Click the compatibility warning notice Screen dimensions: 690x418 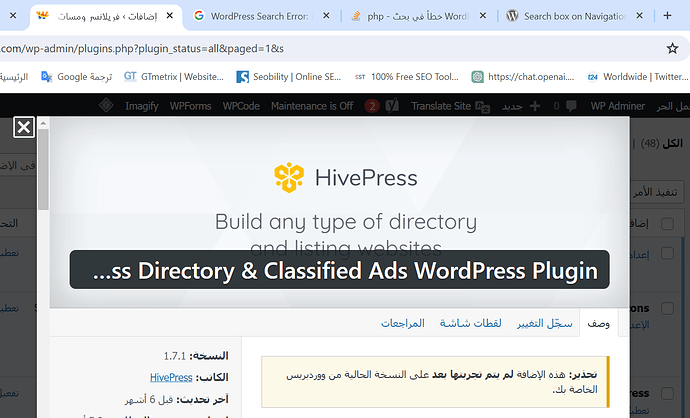pos(436,382)
